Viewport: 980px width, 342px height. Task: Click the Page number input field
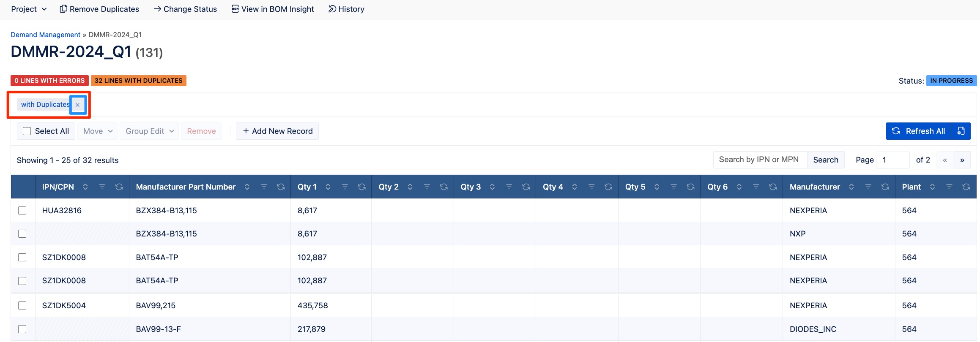(892, 160)
